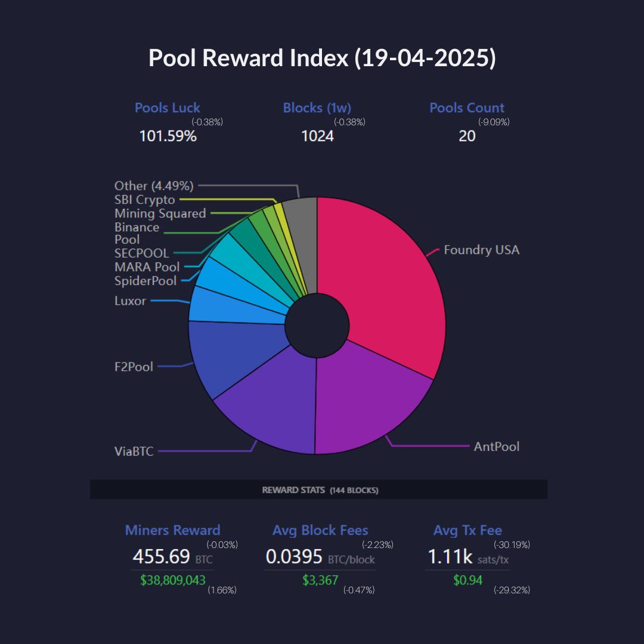Click the SpiderPool chart label
The width and height of the screenshot is (644, 644).
145,281
